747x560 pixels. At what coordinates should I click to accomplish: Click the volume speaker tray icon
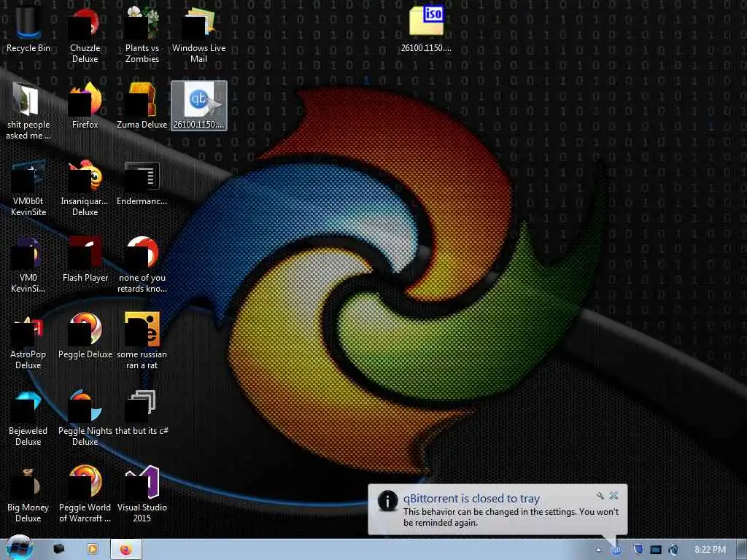pyautogui.click(x=673, y=550)
